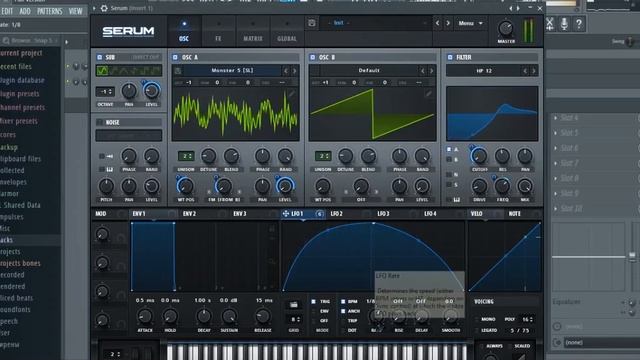This screenshot has width=640, height=360.
Task: Select next OSC A warp mode arrow
Action: coord(239,192)
